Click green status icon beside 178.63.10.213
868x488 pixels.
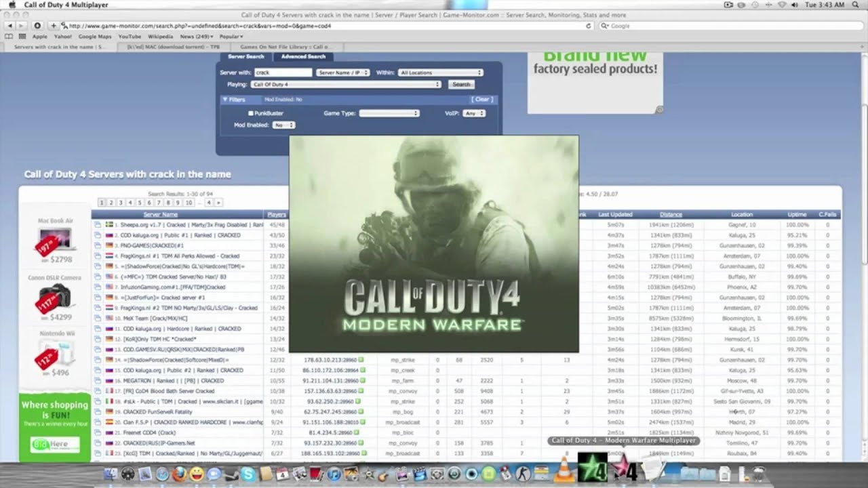click(361, 360)
